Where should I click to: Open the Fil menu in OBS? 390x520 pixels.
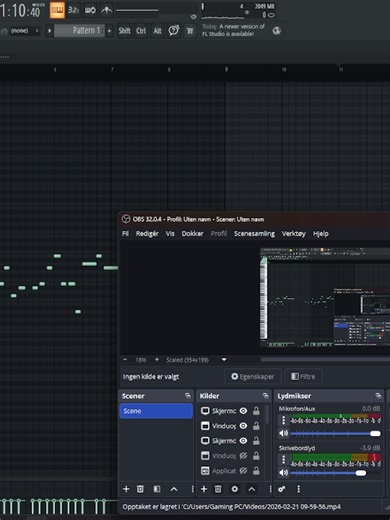point(125,234)
